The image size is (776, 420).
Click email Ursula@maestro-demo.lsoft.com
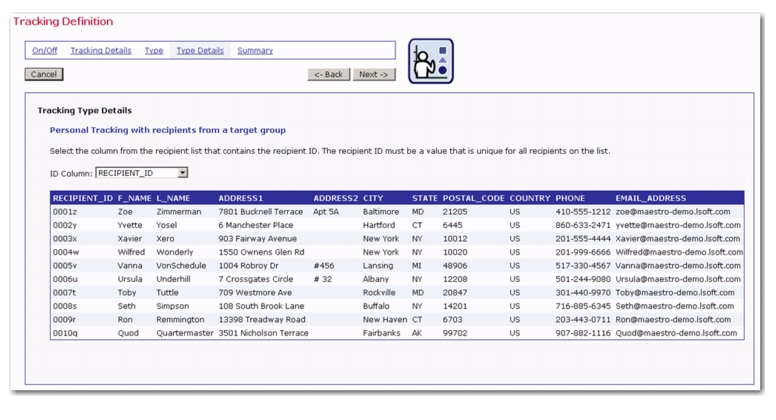coord(678,279)
